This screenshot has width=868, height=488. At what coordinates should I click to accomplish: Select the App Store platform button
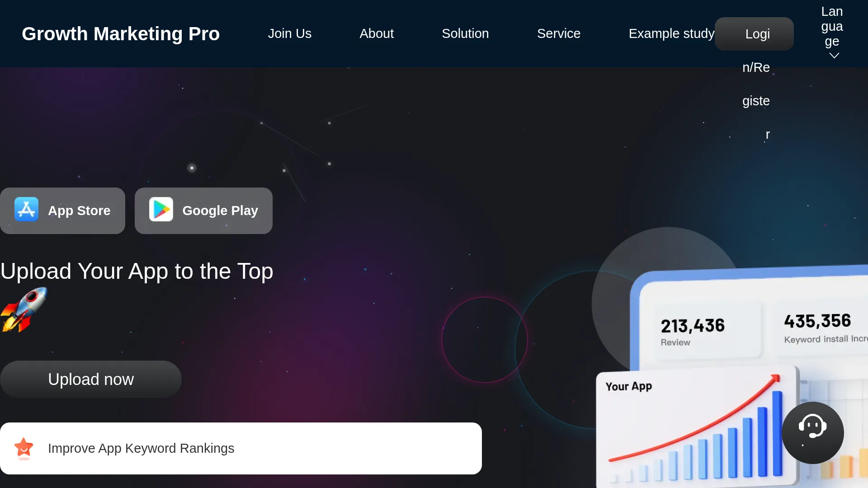[62, 211]
